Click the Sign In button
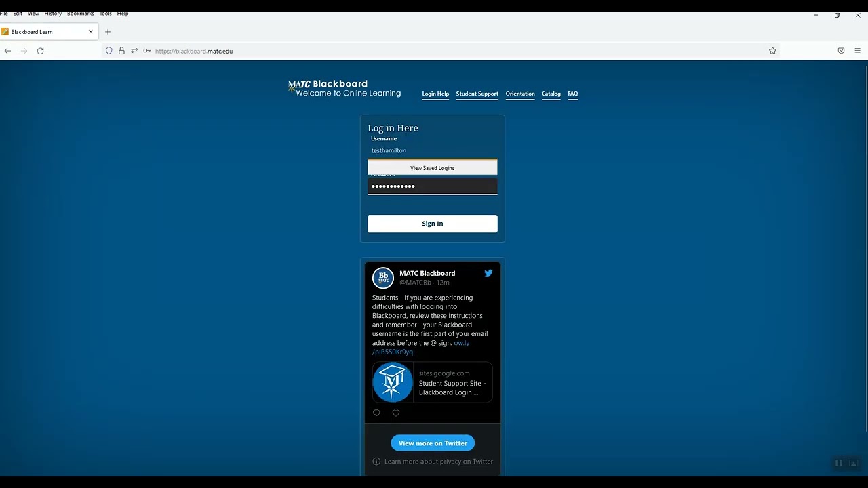The width and height of the screenshot is (868, 488). 433,224
